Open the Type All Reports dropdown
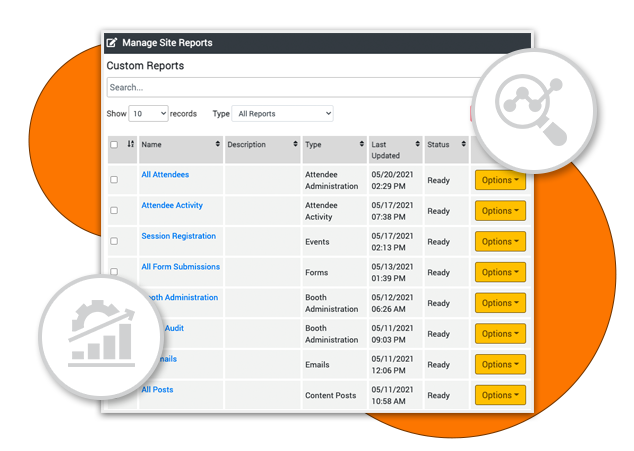This screenshot has height=451, width=634. [x=283, y=114]
